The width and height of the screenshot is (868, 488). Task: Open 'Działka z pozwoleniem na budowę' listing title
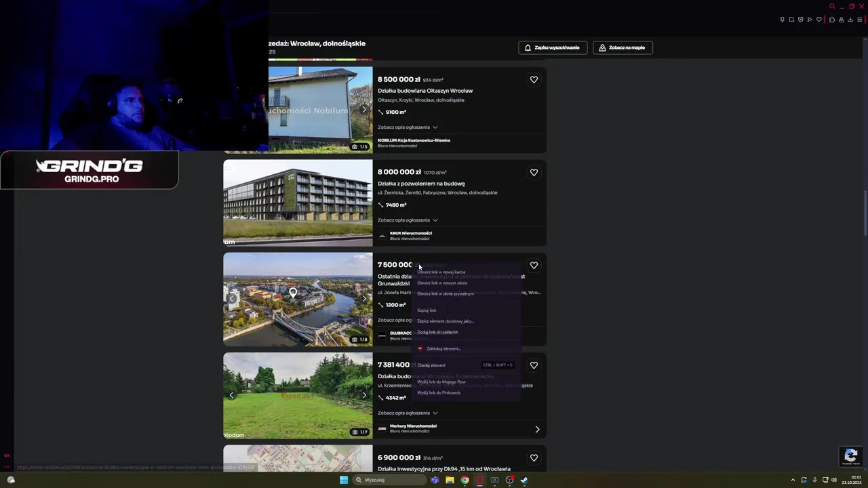(421, 184)
